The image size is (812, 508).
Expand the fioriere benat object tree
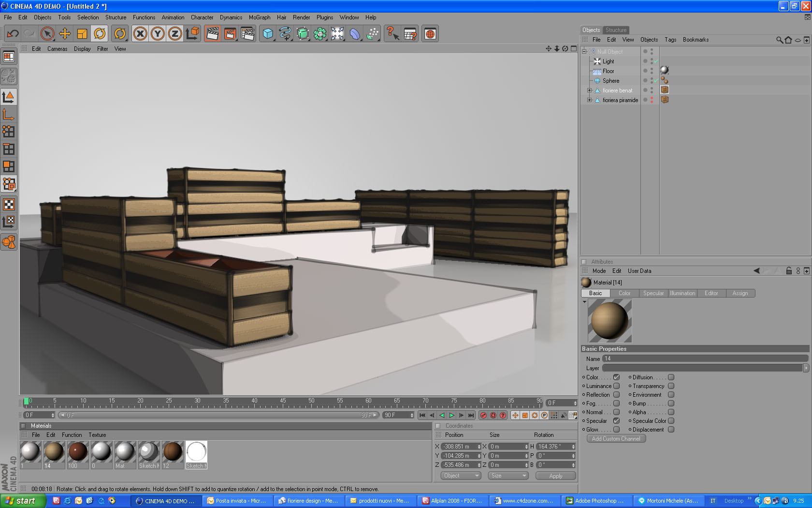[589, 90]
